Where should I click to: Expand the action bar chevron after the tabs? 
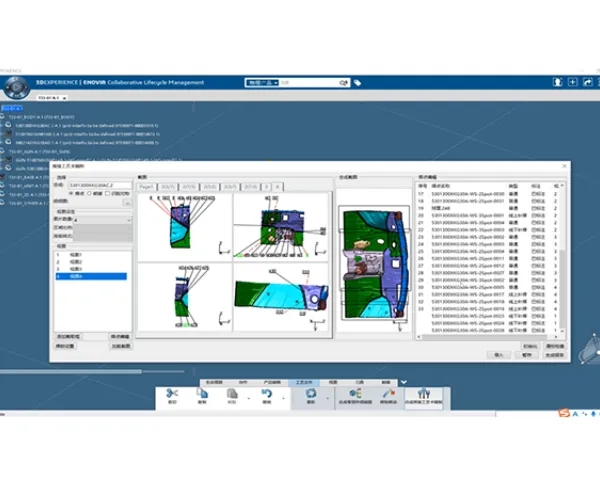[x=404, y=382]
